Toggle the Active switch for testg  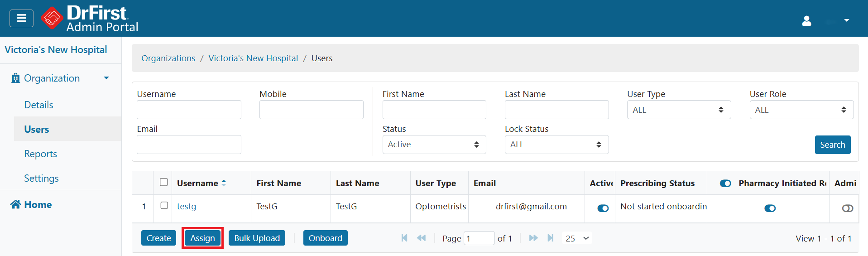click(603, 208)
